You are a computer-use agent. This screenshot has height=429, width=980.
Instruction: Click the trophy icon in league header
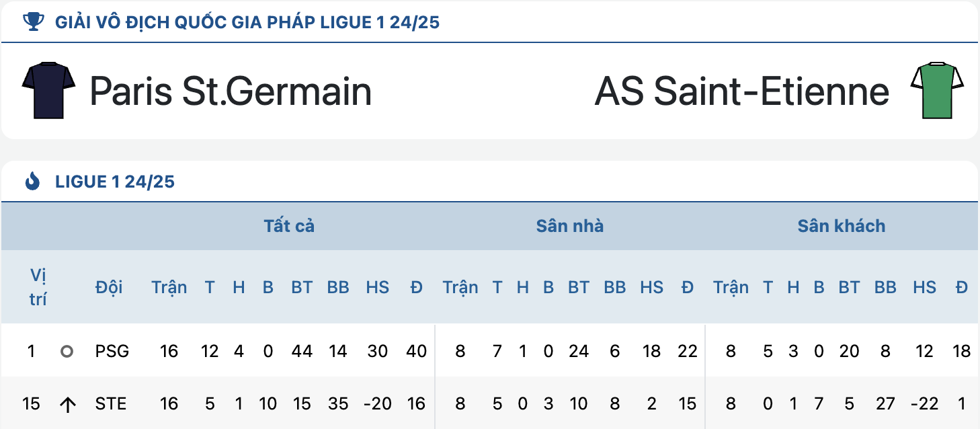point(32,22)
